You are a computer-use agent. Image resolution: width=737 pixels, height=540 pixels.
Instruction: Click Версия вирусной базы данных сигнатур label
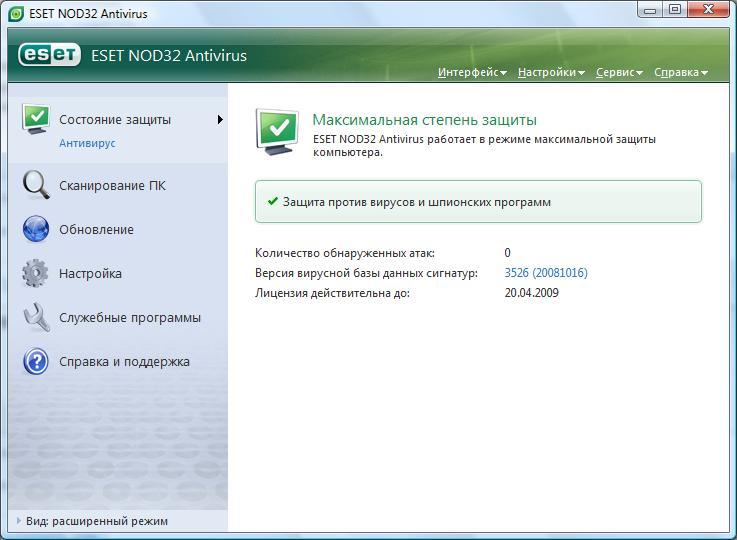(x=366, y=273)
